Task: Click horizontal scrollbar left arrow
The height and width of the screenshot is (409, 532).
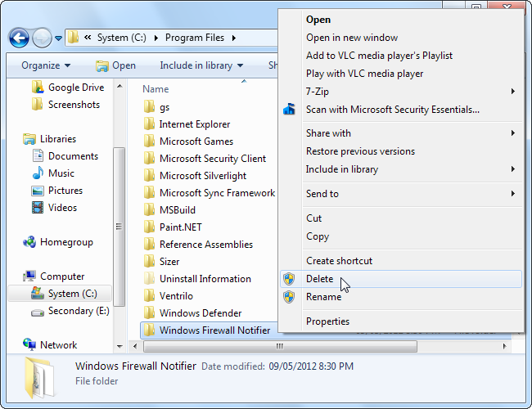Action: tap(135, 346)
